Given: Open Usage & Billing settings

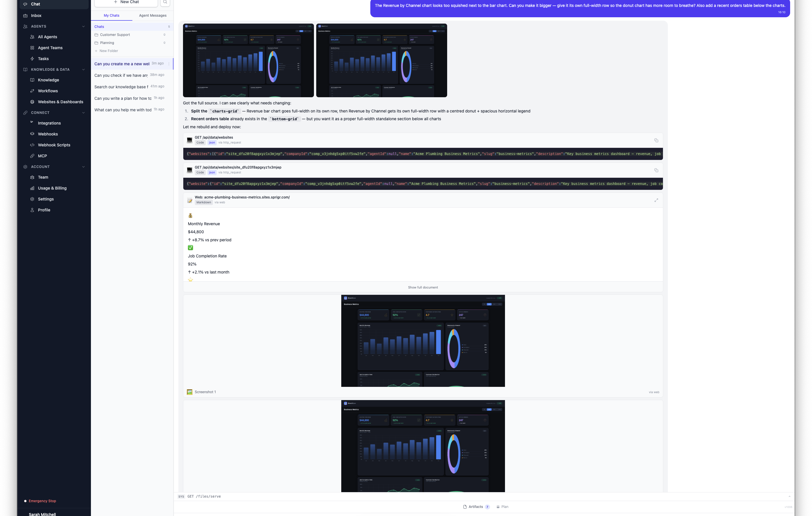Looking at the screenshot, I should point(52,188).
